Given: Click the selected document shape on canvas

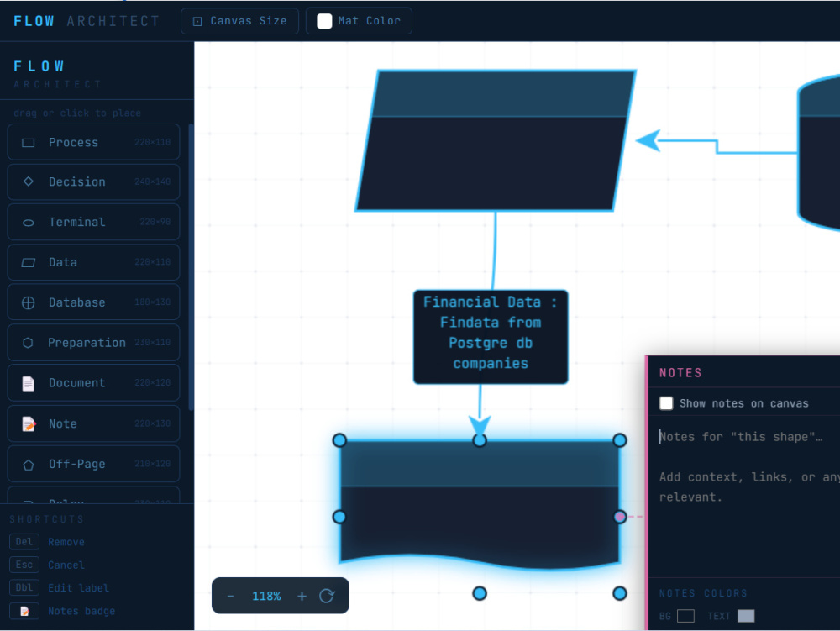Looking at the screenshot, I should pos(480,503).
